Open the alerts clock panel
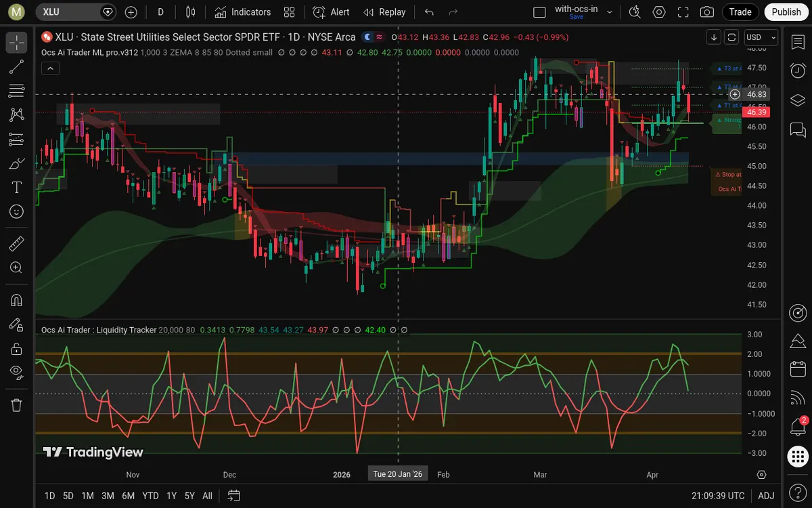The height and width of the screenshot is (508, 812). [798, 70]
